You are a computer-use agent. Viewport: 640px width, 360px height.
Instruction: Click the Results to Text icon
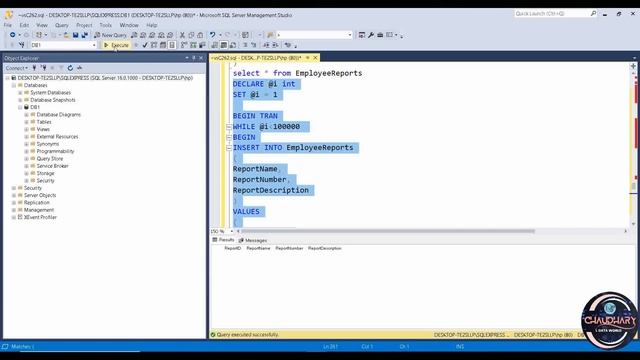tap(215, 45)
